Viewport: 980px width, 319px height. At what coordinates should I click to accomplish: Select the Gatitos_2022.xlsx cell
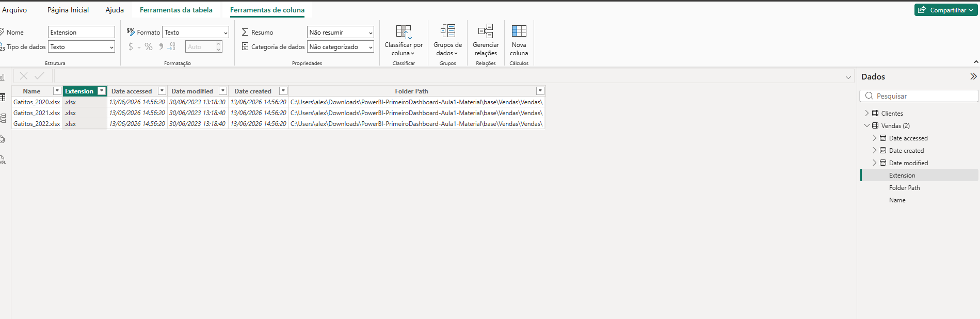click(37, 124)
